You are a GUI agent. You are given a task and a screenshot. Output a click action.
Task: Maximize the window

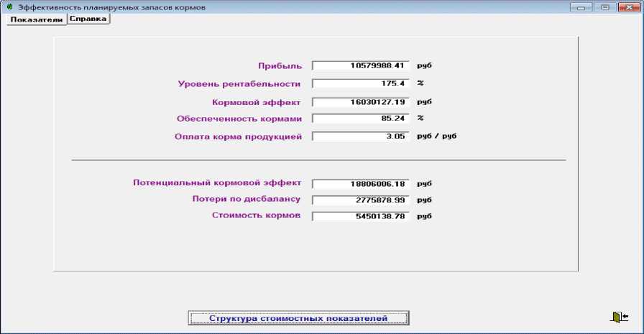tap(605, 7)
